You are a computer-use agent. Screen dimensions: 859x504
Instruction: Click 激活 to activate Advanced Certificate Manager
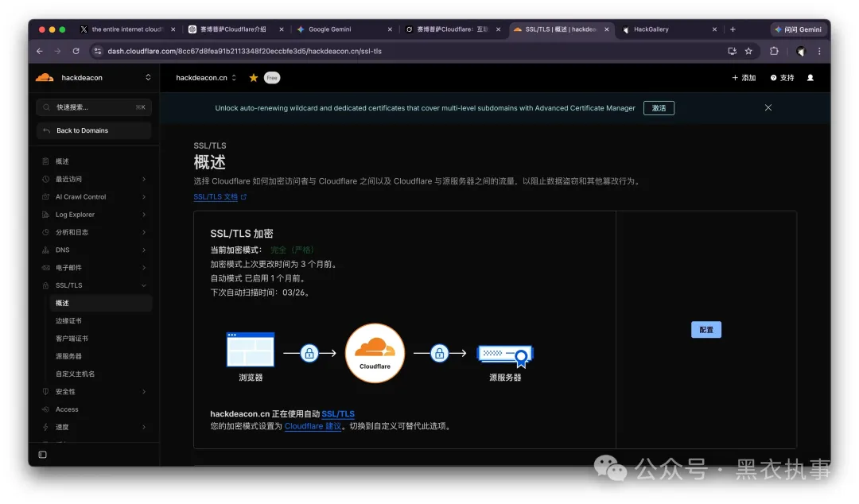pyautogui.click(x=659, y=108)
